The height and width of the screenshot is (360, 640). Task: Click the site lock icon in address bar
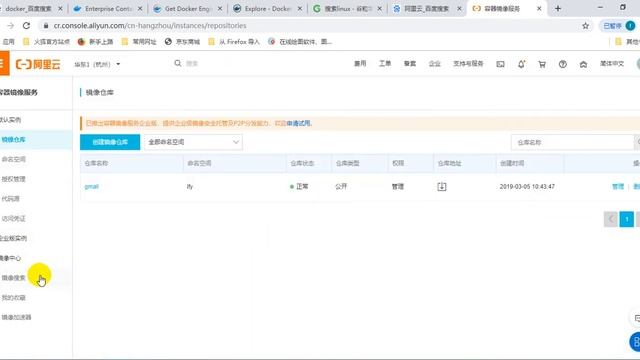click(46, 26)
